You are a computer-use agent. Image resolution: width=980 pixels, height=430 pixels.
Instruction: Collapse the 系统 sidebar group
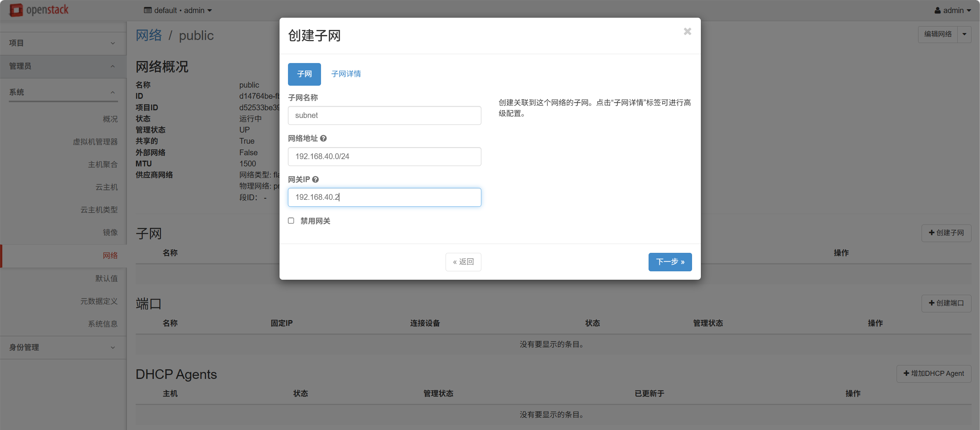pos(63,92)
